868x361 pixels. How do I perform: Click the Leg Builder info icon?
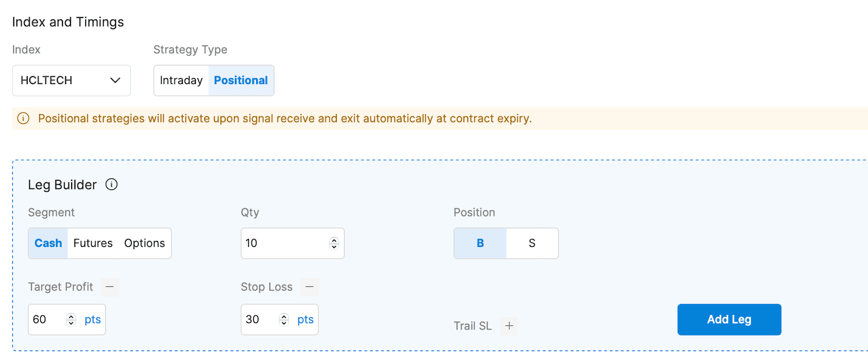coord(111,185)
